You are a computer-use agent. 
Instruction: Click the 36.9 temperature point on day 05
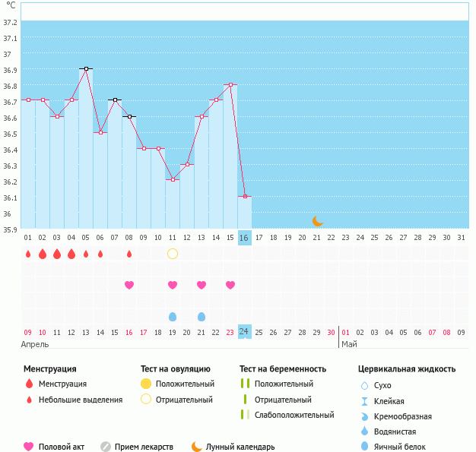(x=86, y=69)
